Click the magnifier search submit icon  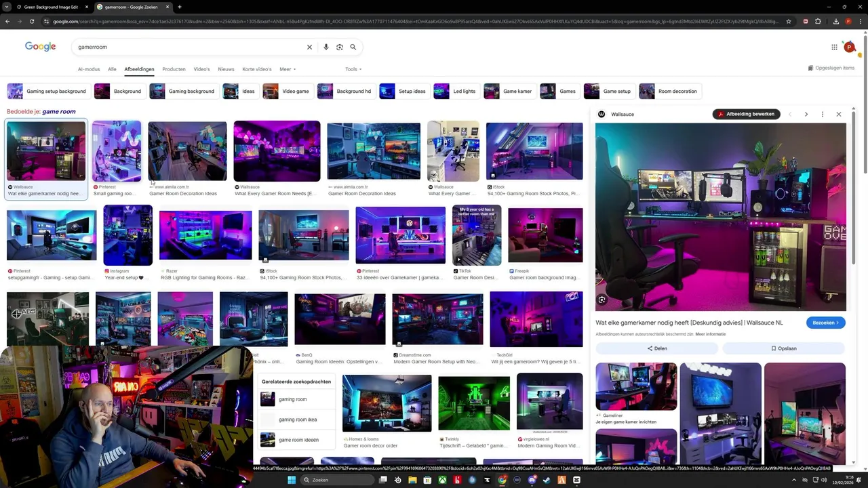(353, 47)
